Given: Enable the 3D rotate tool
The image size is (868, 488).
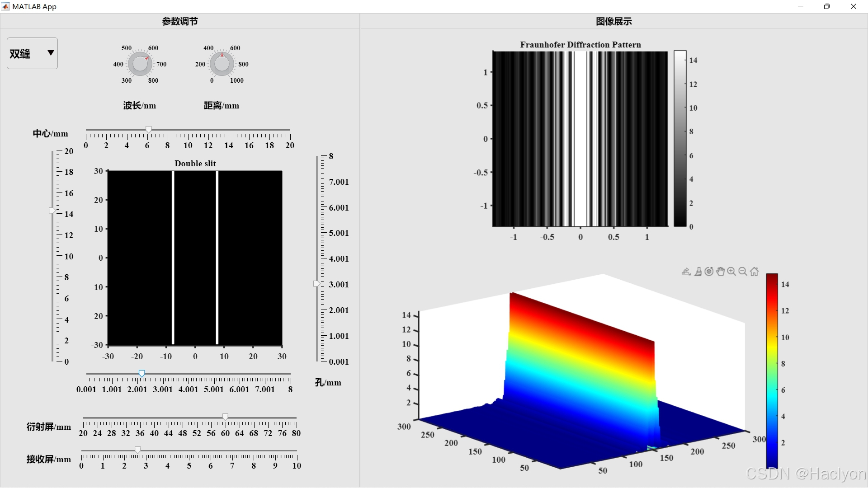Looking at the screenshot, I should click(x=709, y=272).
